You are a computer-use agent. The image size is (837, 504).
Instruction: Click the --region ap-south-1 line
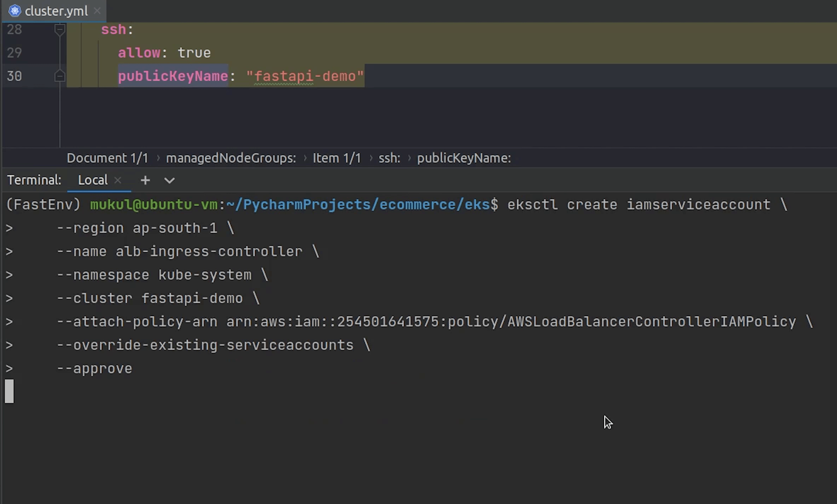click(x=145, y=228)
